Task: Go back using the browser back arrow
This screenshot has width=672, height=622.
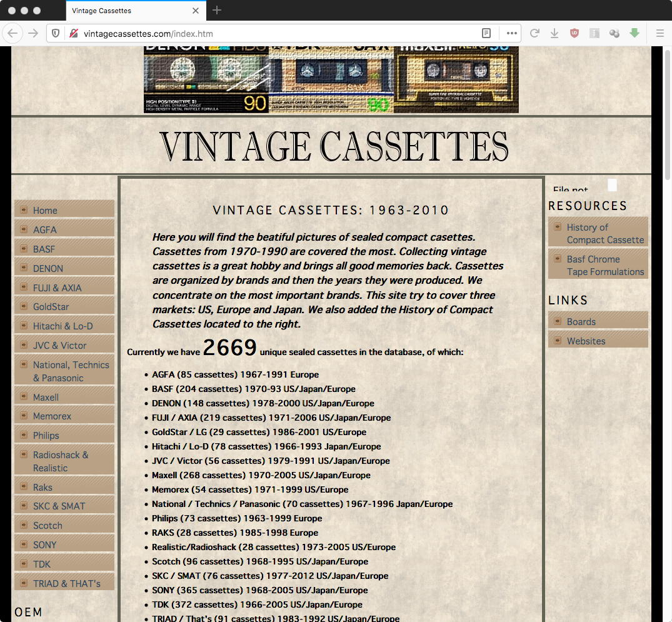Action: [x=13, y=33]
